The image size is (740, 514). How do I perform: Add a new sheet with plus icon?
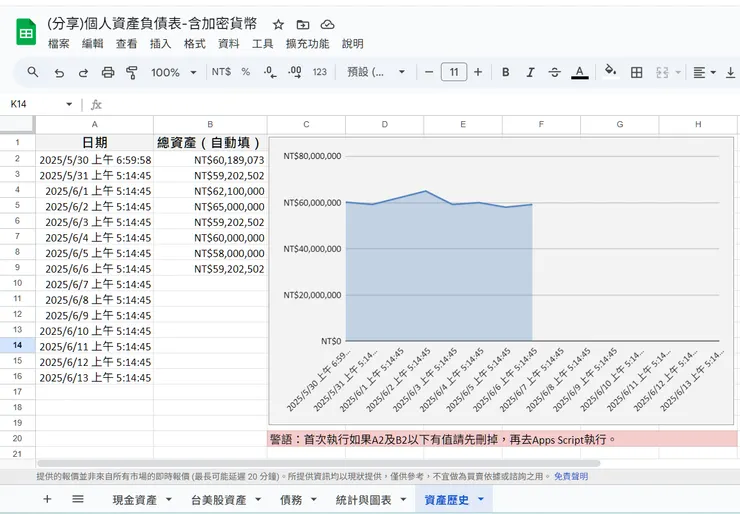tap(47, 499)
